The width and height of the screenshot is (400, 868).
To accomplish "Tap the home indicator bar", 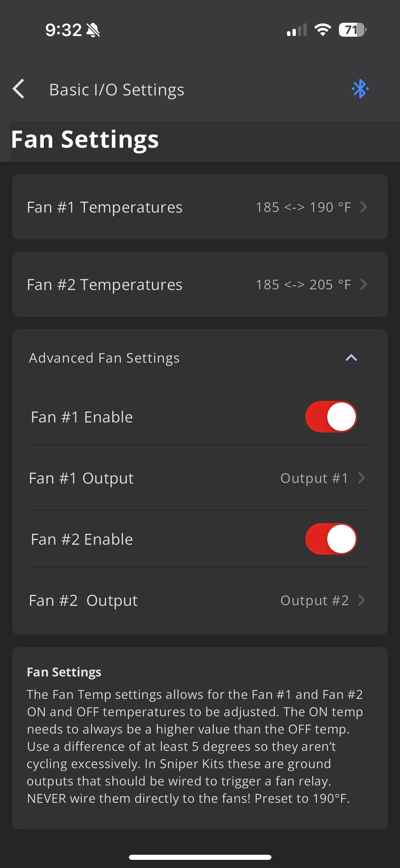I will coord(200,857).
